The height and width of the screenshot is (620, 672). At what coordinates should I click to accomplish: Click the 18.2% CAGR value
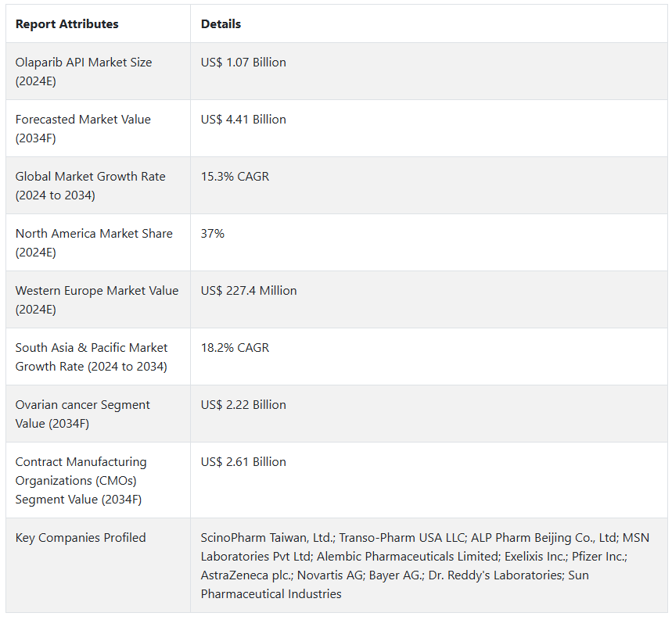(x=235, y=348)
